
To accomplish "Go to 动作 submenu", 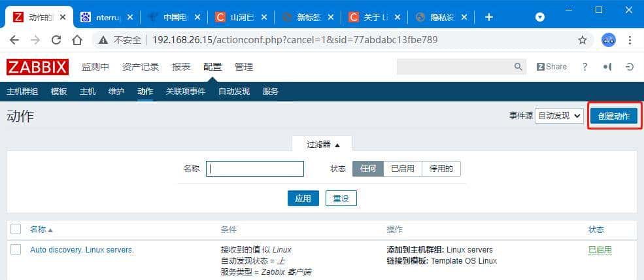I will [x=145, y=92].
